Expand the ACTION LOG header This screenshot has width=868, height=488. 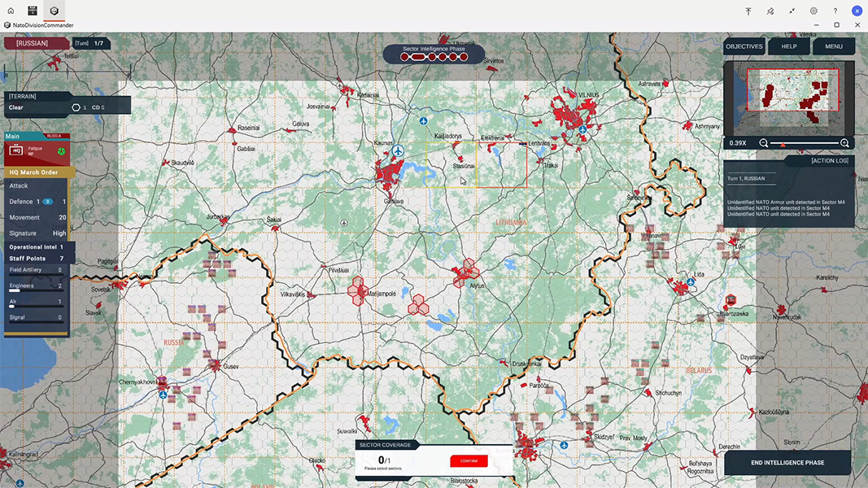coord(830,161)
